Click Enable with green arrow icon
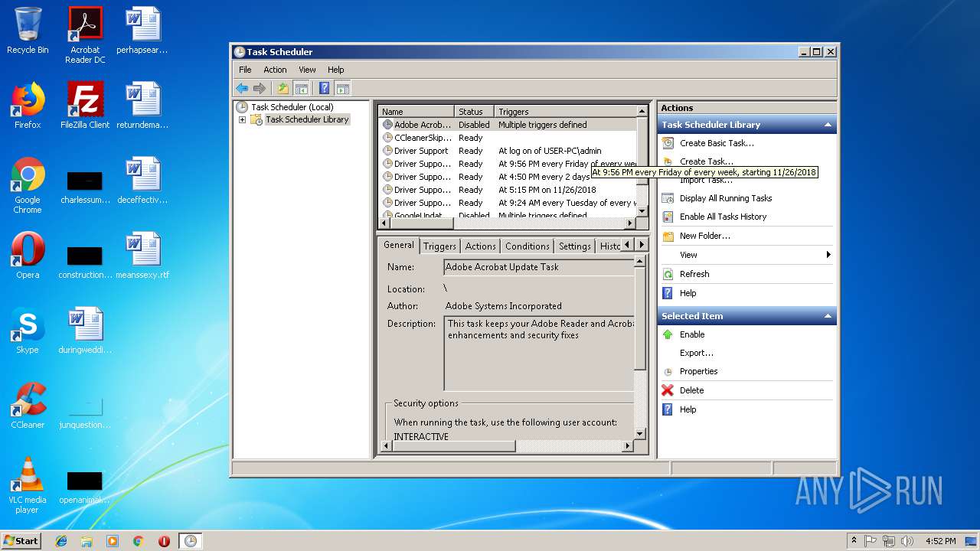The image size is (980, 551). pyautogui.click(x=691, y=334)
